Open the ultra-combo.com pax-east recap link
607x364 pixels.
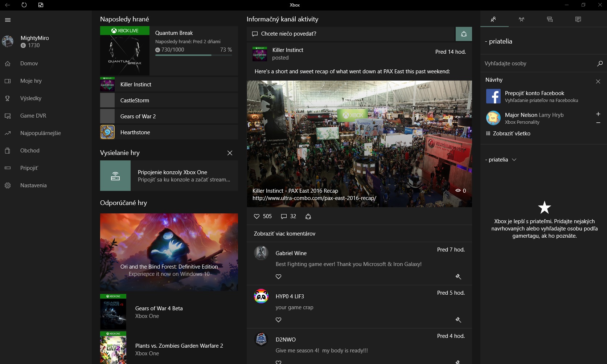314,198
